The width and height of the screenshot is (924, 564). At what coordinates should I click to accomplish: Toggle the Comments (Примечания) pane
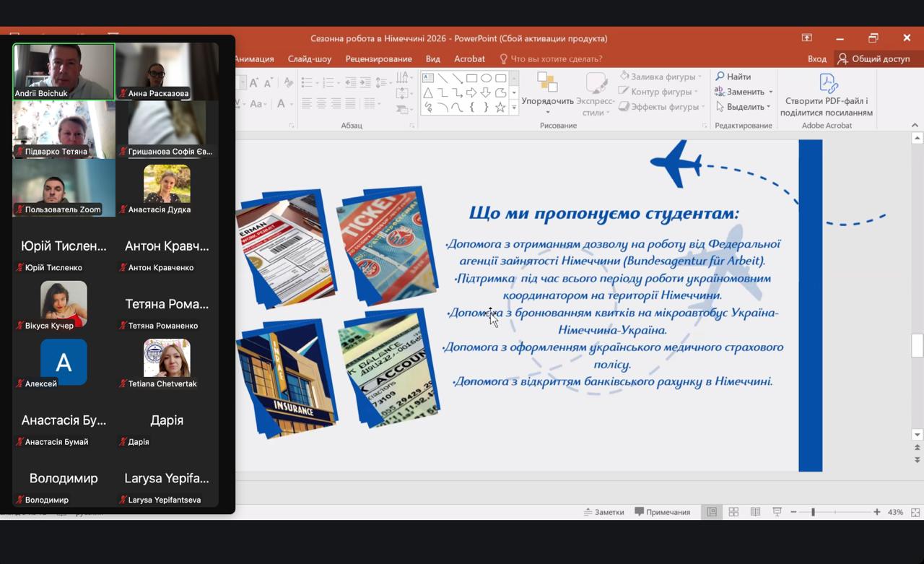[663, 512]
